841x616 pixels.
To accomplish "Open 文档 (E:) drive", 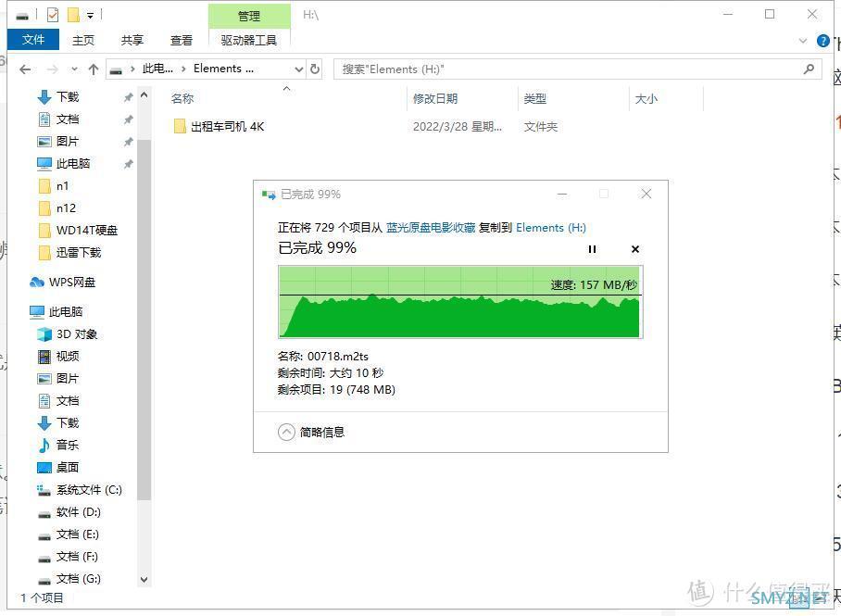I will click(77, 534).
